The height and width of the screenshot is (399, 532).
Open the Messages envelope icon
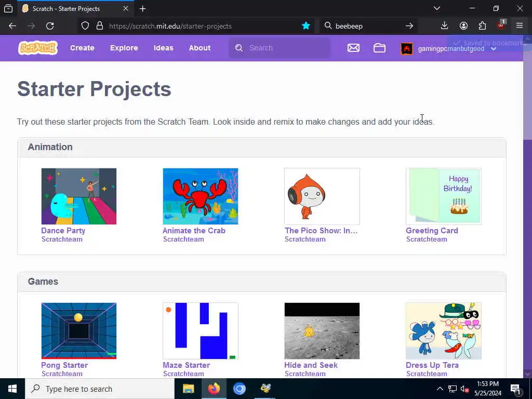[353, 48]
